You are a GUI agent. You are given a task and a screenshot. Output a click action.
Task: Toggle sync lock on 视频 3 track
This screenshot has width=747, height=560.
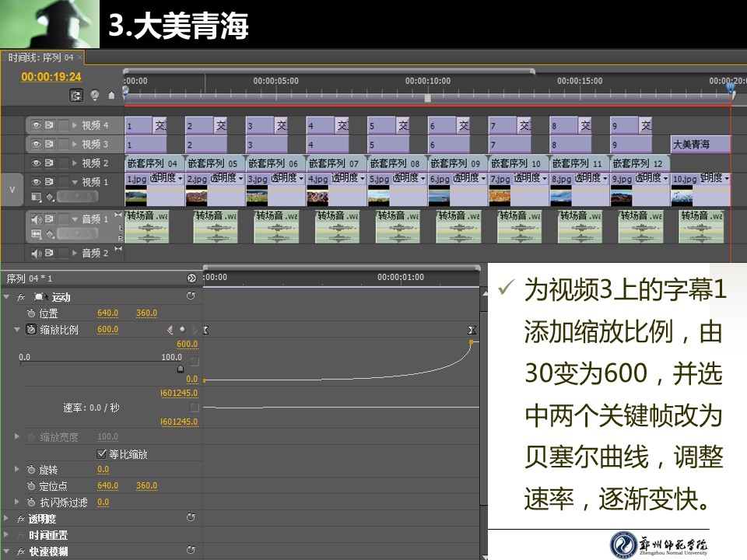(x=49, y=144)
